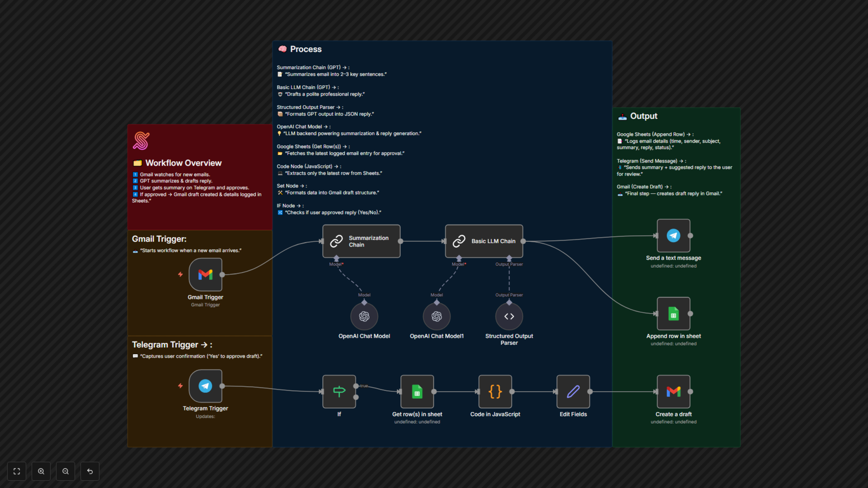
Task: Select the If node icon
Action: 339,391
